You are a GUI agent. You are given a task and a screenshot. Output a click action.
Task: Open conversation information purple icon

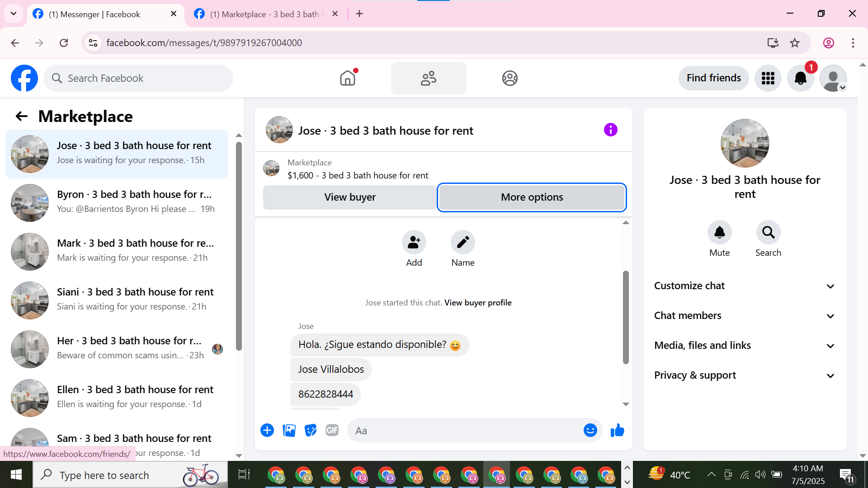tap(610, 130)
